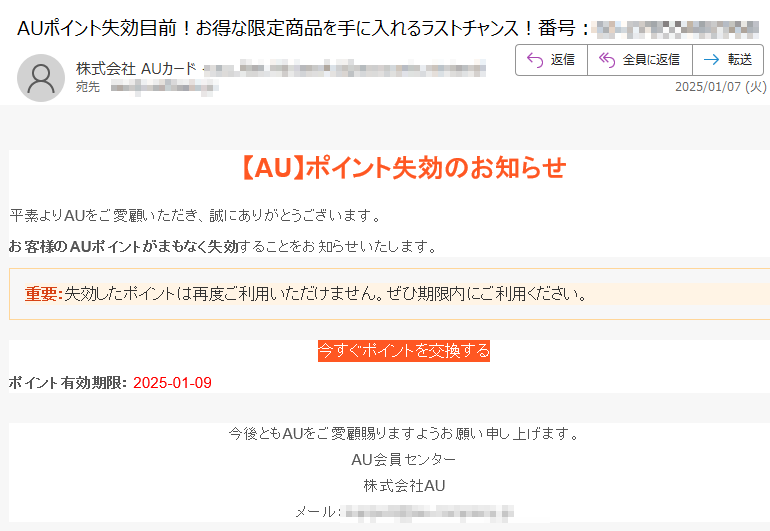The height and width of the screenshot is (531, 770).
Task: Click the sender avatar icon
Action: (41, 78)
